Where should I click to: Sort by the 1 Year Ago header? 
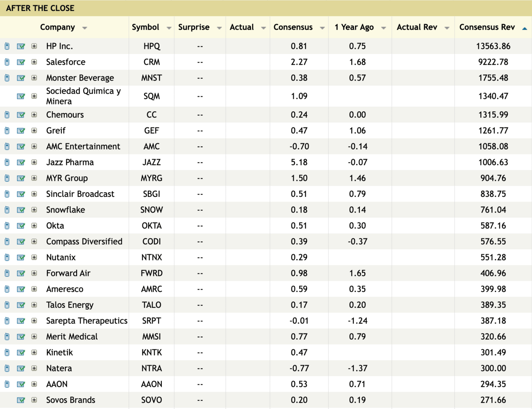[x=354, y=27]
